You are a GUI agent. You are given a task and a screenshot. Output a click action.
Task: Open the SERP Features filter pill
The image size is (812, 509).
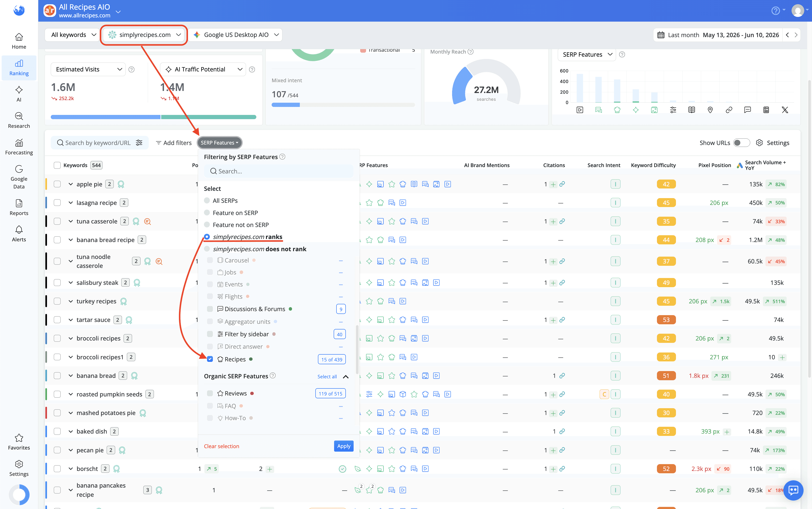(219, 143)
